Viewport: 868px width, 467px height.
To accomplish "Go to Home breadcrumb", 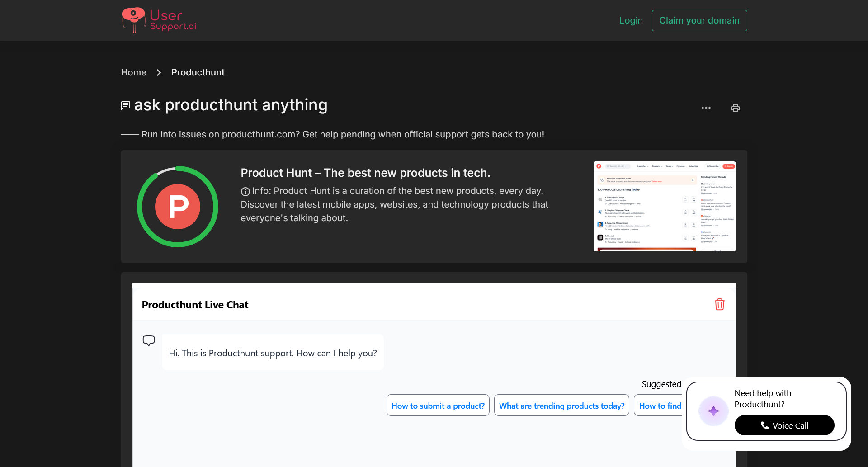I will click(x=134, y=72).
